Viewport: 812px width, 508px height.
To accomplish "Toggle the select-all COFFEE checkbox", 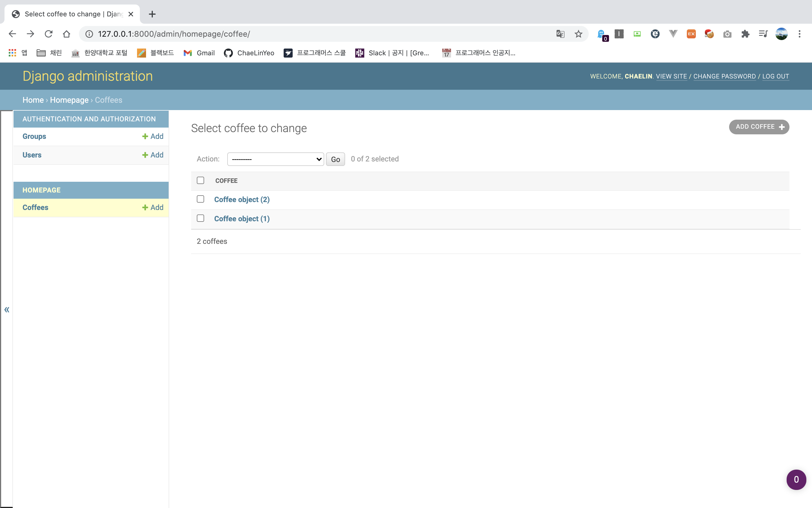I will coord(200,180).
